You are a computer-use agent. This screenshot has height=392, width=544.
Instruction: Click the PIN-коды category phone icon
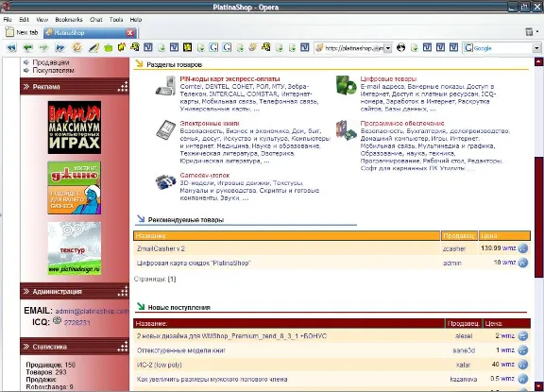165,86
